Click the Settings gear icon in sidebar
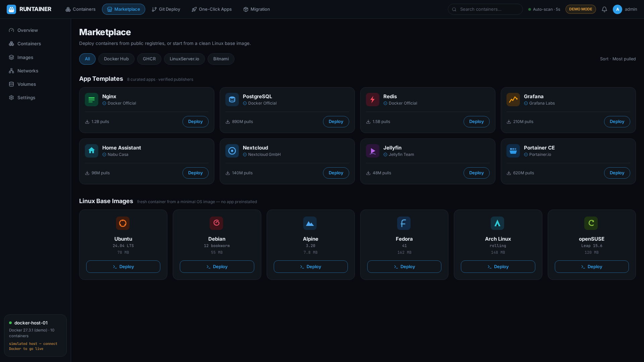The image size is (644, 362). [x=11, y=98]
